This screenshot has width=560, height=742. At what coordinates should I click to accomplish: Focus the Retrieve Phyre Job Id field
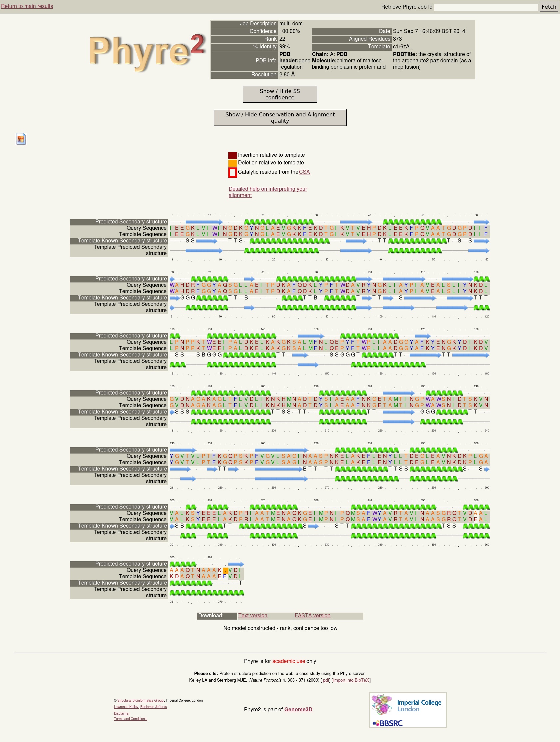coord(486,7)
